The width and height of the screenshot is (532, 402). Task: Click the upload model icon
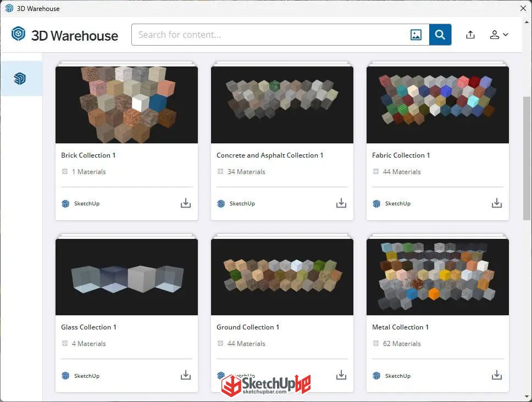470,35
